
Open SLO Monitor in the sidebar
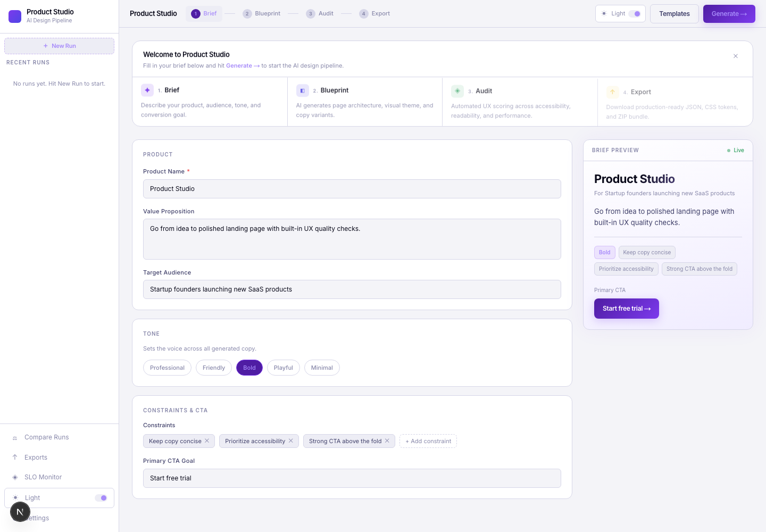coord(59,477)
